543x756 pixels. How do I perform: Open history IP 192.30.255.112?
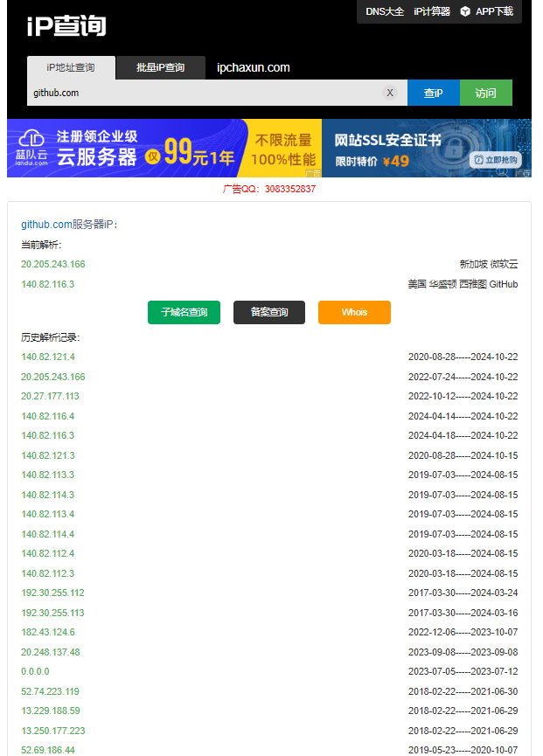52,593
